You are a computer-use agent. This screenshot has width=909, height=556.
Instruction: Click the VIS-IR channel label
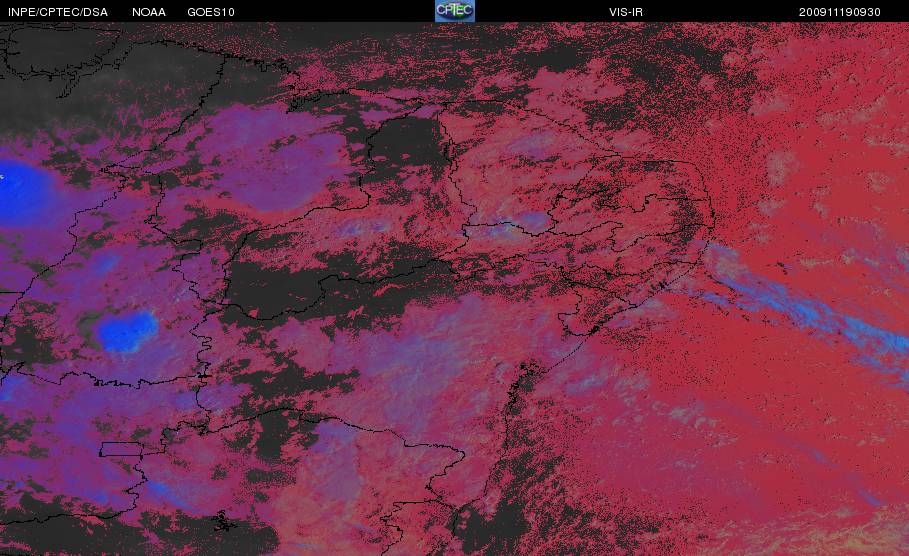pos(626,12)
